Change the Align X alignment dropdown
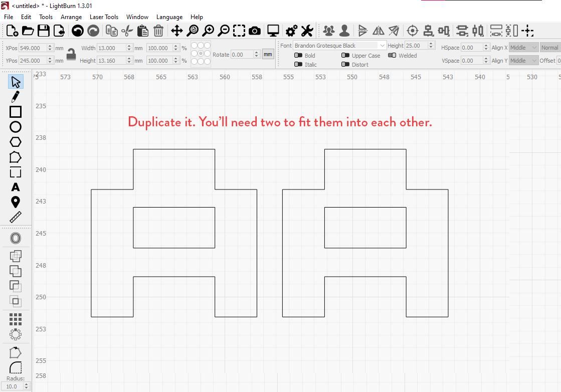 point(522,47)
